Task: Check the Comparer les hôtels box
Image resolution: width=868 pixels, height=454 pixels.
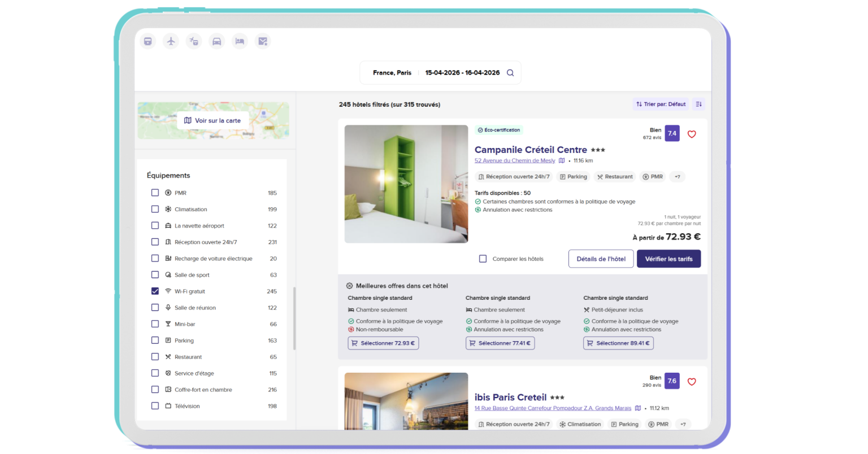Action: [x=483, y=259]
